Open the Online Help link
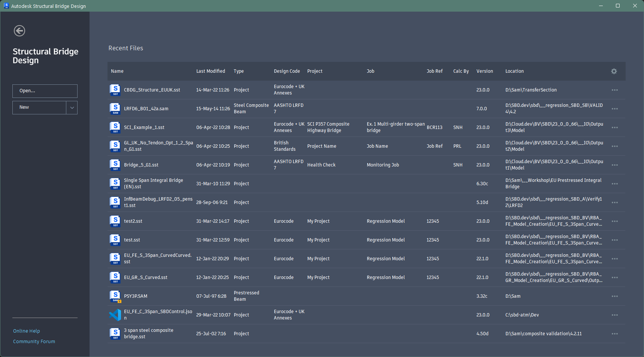Image resolution: width=644 pixels, height=357 pixels. (27, 331)
